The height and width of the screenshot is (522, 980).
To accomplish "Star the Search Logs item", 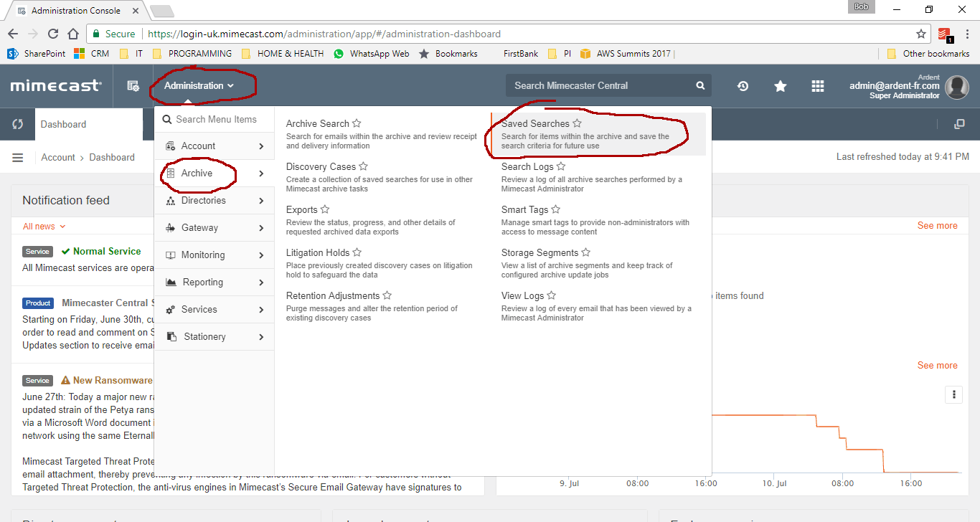I will (561, 166).
